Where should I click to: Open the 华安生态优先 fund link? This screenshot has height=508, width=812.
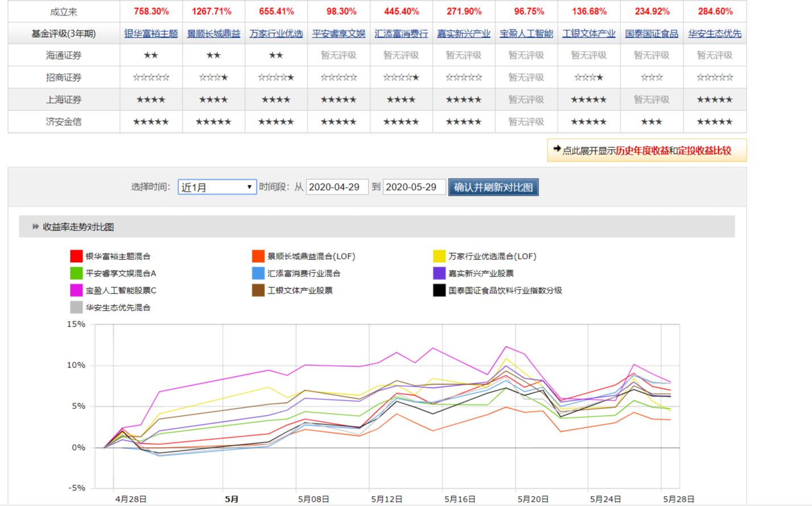click(715, 34)
